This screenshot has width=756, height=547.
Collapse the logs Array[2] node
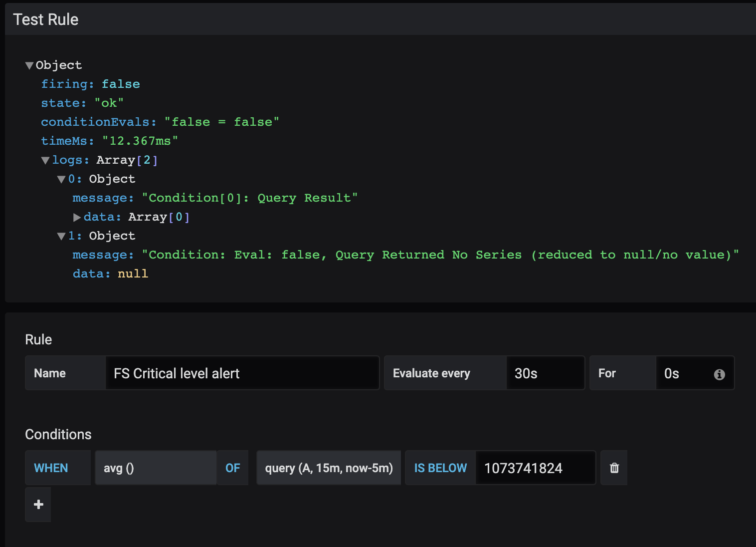[x=45, y=160]
